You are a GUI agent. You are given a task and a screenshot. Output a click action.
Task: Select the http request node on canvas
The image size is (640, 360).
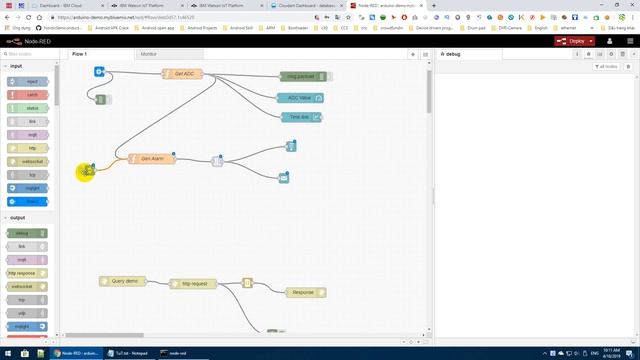[x=193, y=284]
